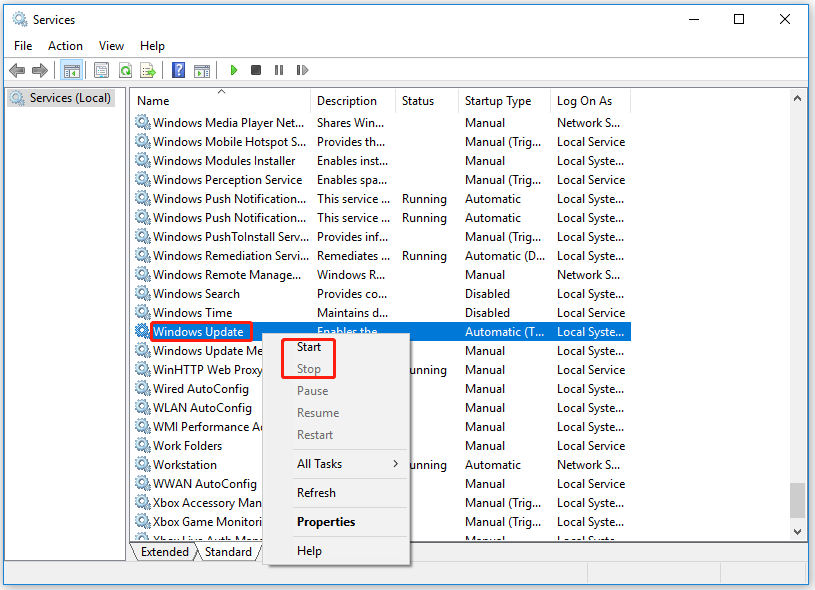Sort by the Log On As column header
815x590 pixels.
tap(590, 101)
